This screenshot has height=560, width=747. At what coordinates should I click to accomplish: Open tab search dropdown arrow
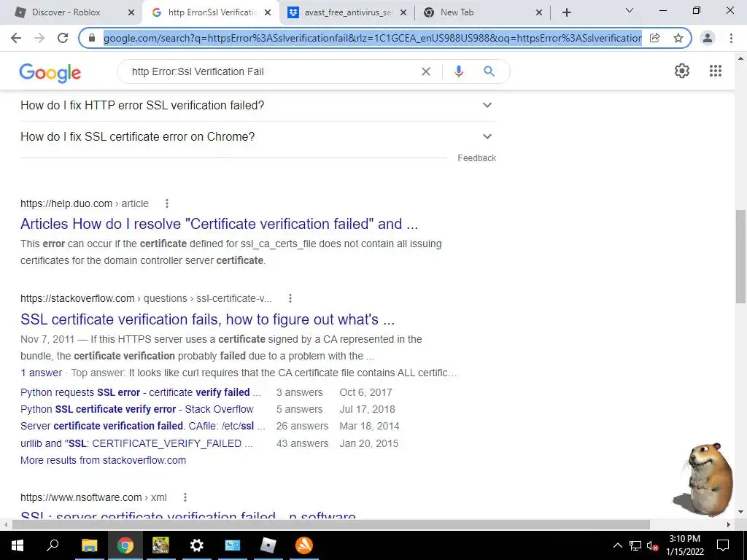(x=630, y=10)
